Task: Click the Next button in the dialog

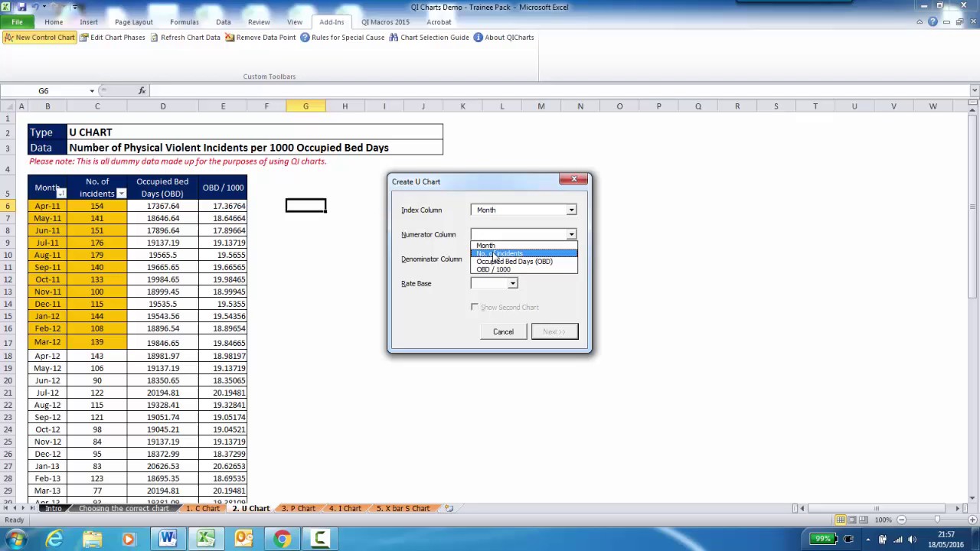Action: (554, 331)
